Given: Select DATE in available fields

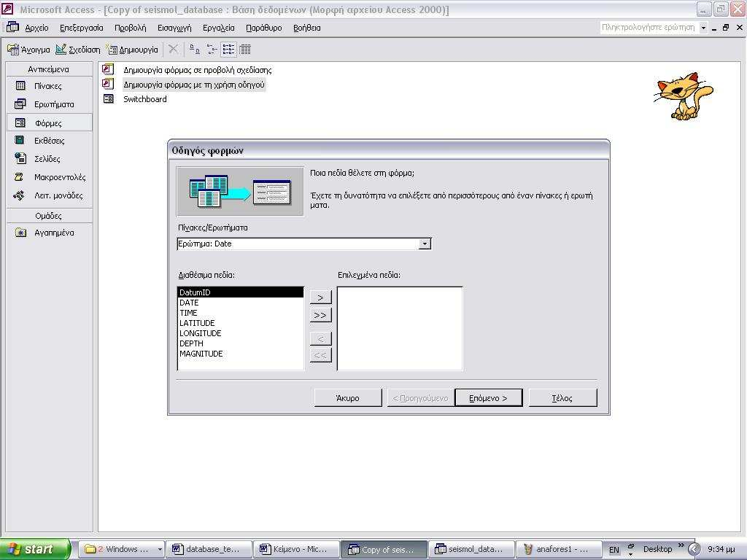Looking at the screenshot, I should tap(241, 303).
